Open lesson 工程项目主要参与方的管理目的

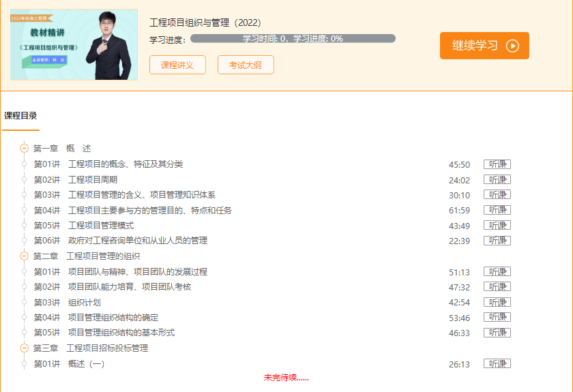point(149,211)
